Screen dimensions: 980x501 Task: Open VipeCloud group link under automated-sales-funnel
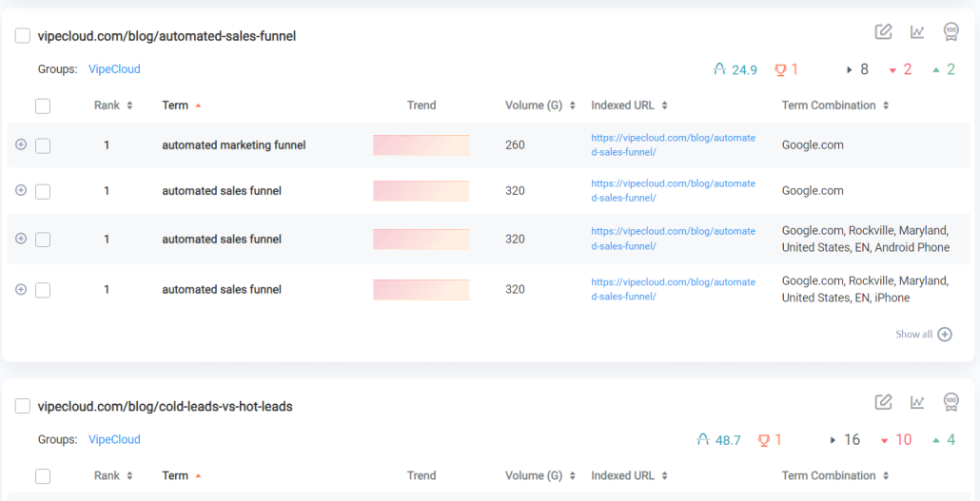tap(114, 69)
